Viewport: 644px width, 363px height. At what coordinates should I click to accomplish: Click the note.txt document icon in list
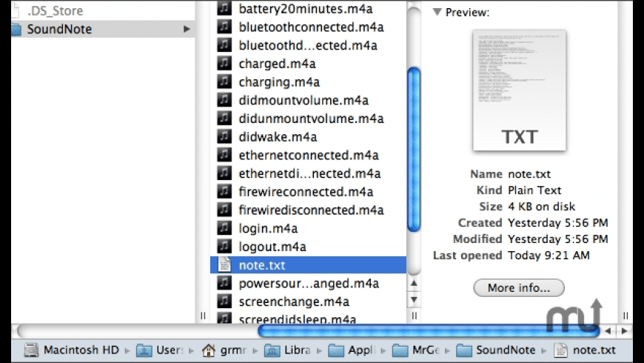[x=224, y=264]
